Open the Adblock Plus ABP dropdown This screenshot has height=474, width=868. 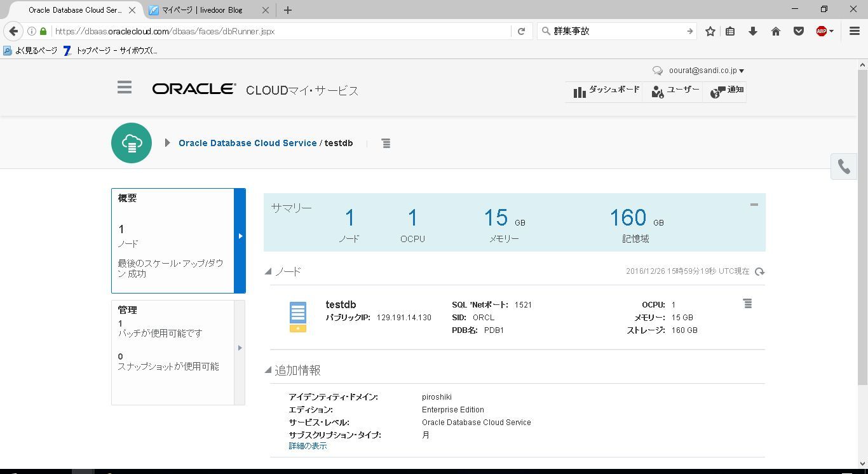click(x=825, y=31)
